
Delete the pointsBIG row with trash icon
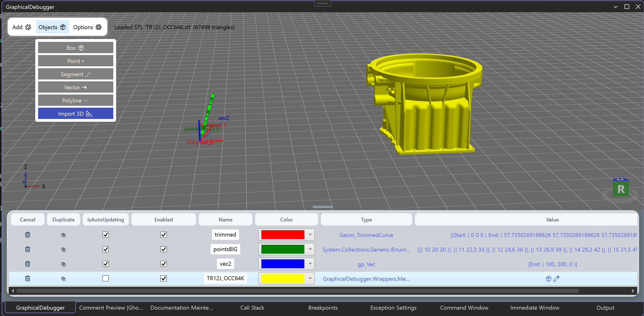[x=27, y=249]
